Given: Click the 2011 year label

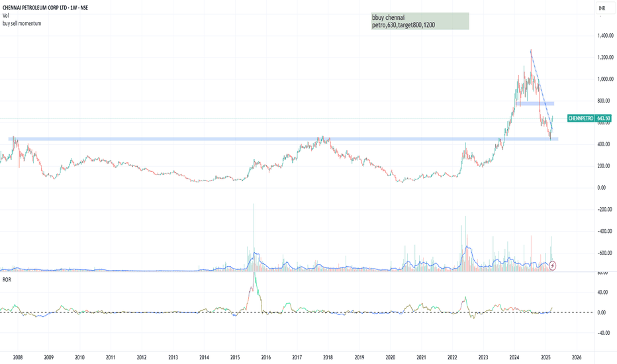Looking at the screenshot, I should (111, 357).
